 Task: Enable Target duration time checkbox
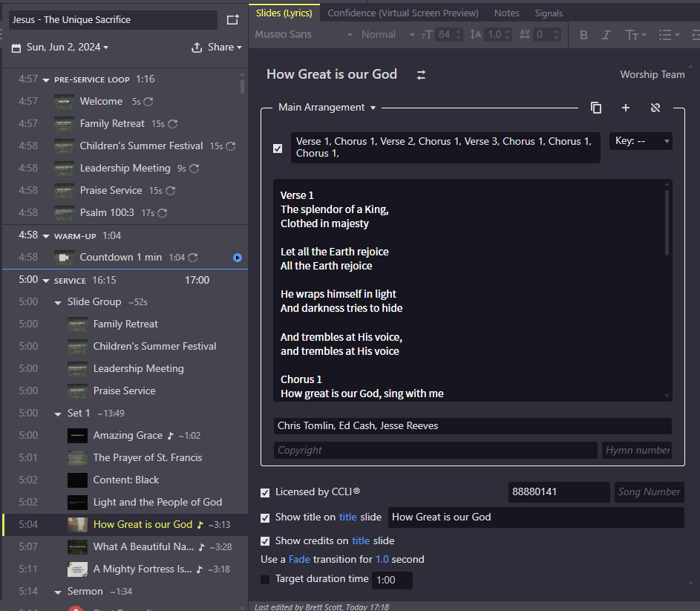[x=265, y=580]
